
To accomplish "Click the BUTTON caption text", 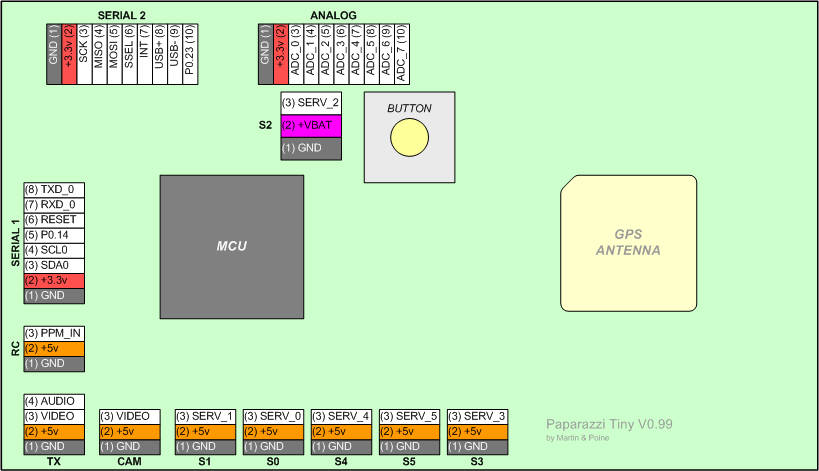I will coord(410,109).
